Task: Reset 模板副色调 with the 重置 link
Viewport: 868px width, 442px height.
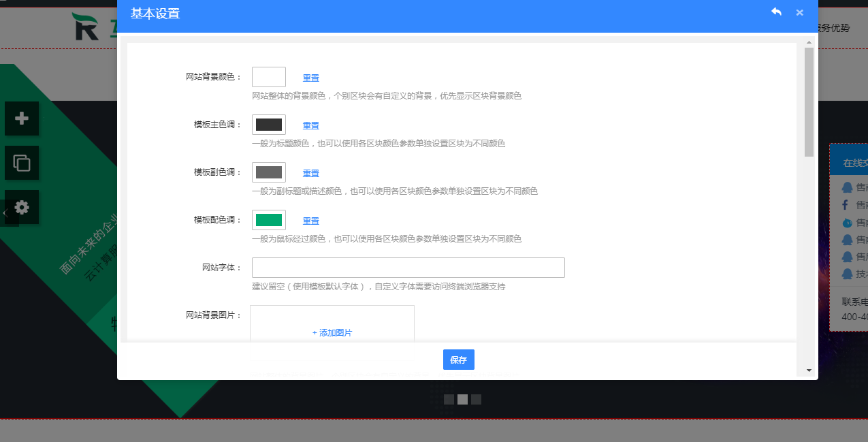Action: (x=311, y=173)
